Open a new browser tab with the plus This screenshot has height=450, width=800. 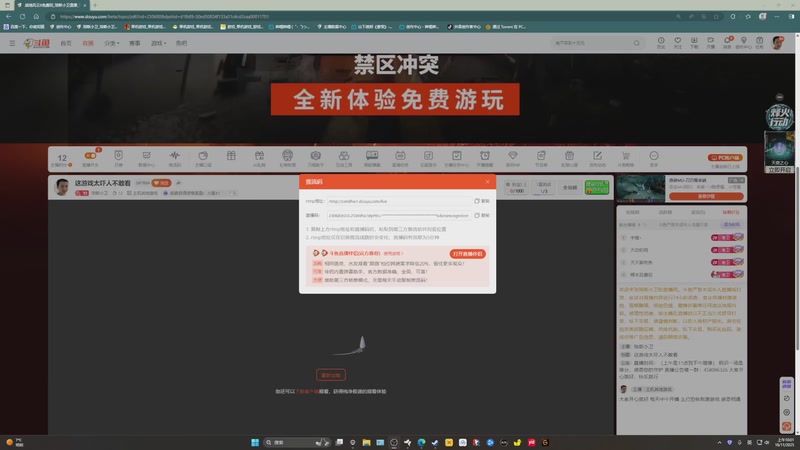95,5
